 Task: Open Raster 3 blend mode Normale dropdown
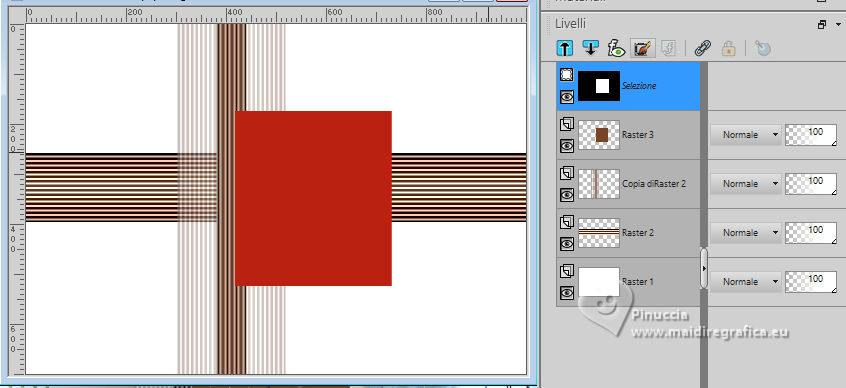tap(746, 135)
